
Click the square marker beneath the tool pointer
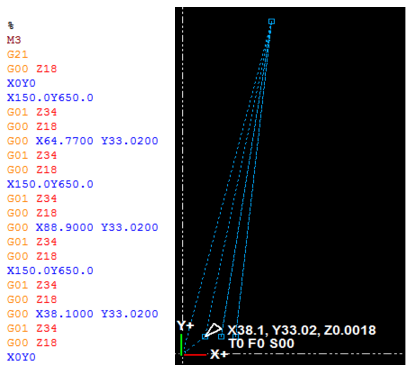(205, 337)
